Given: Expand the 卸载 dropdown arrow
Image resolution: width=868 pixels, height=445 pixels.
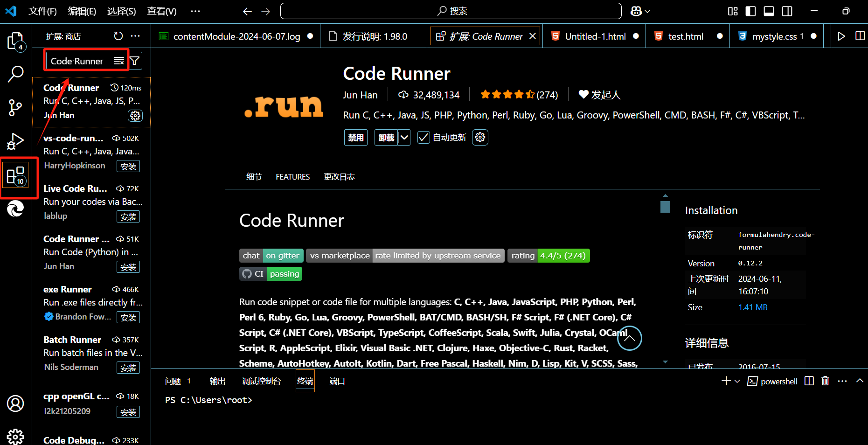Looking at the screenshot, I should pos(404,138).
